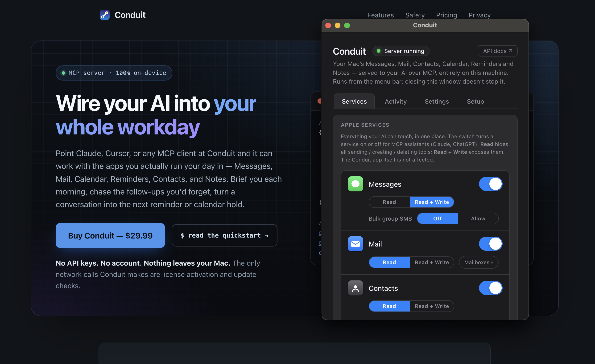Open the Setup tab
595x364 pixels.
(x=475, y=101)
